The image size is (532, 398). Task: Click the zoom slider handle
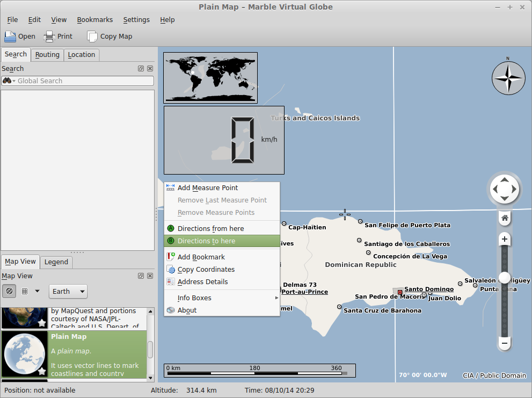click(505, 278)
